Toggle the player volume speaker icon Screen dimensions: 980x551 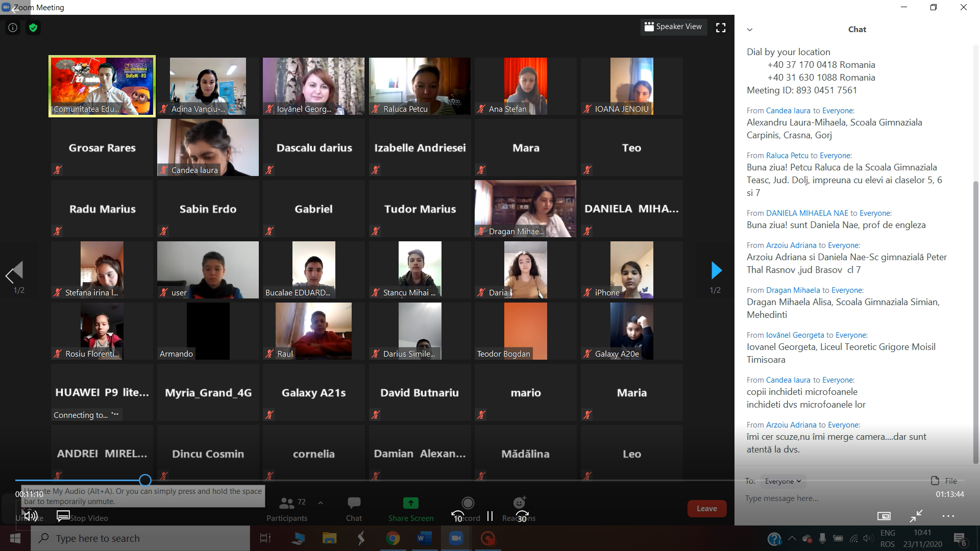coord(30,516)
